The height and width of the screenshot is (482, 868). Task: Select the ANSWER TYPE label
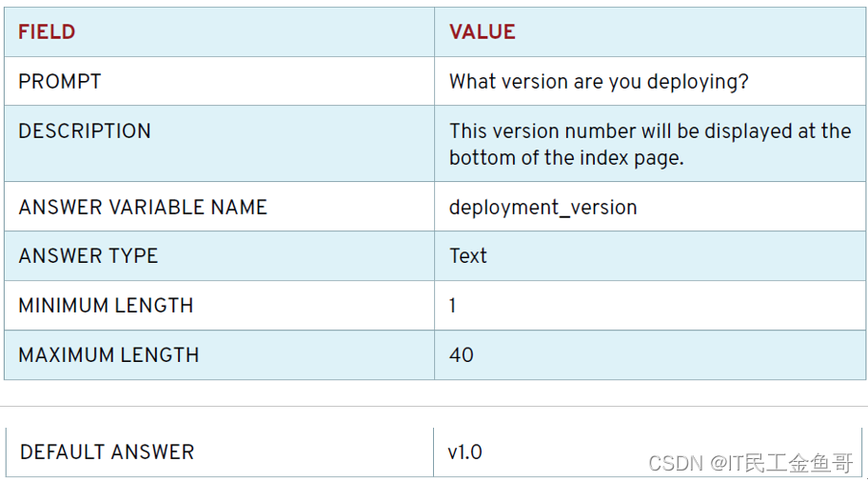[88, 256]
